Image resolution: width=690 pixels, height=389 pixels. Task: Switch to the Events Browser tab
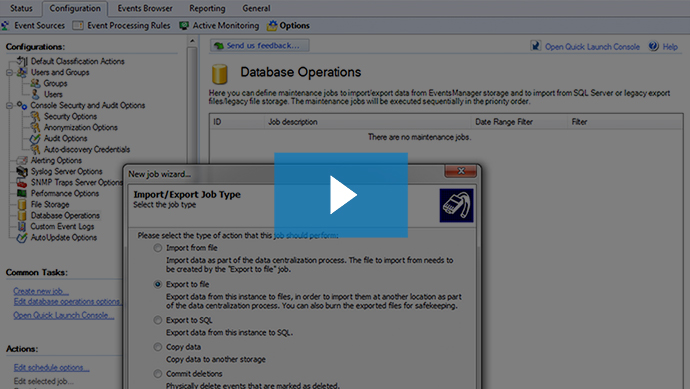point(145,8)
